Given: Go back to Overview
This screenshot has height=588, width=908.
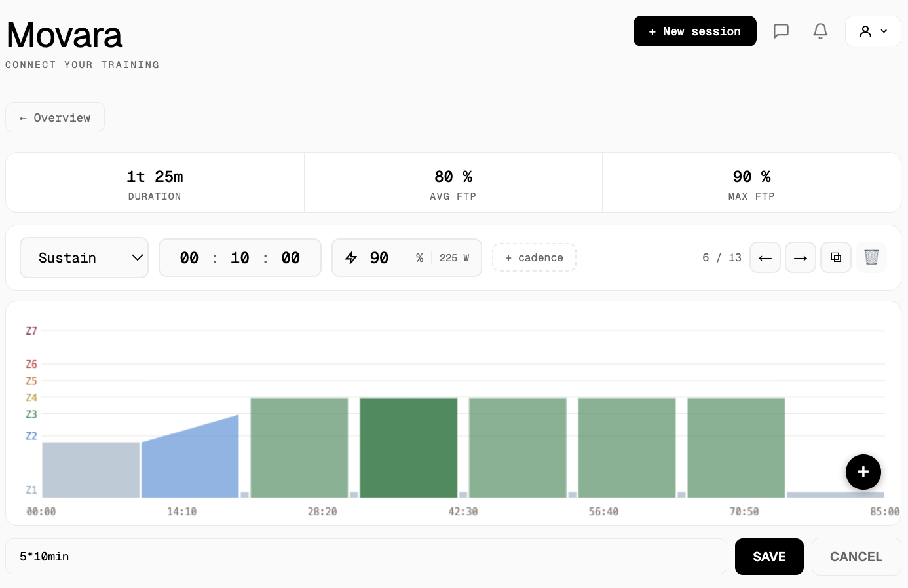Looking at the screenshot, I should [55, 118].
